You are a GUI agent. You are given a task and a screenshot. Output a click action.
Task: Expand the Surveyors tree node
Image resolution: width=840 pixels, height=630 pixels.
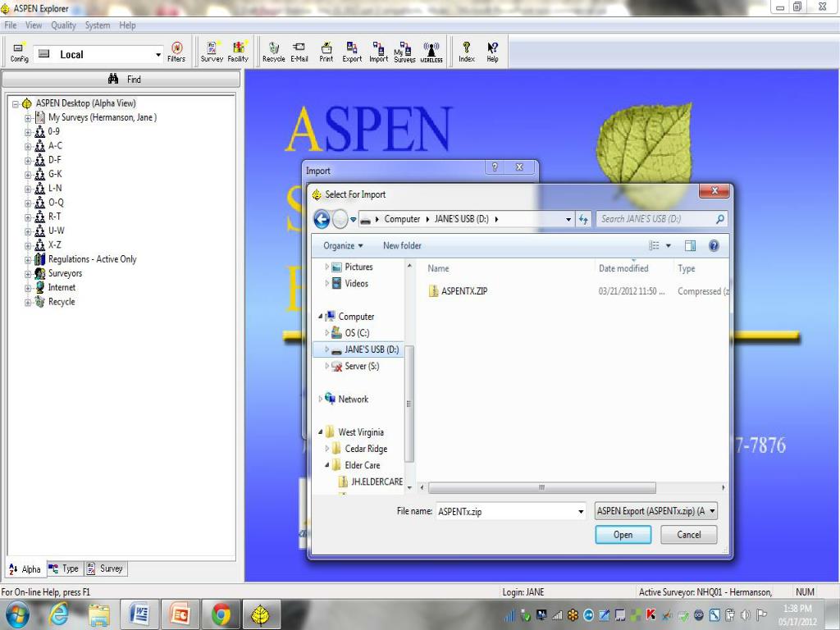[27, 274]
